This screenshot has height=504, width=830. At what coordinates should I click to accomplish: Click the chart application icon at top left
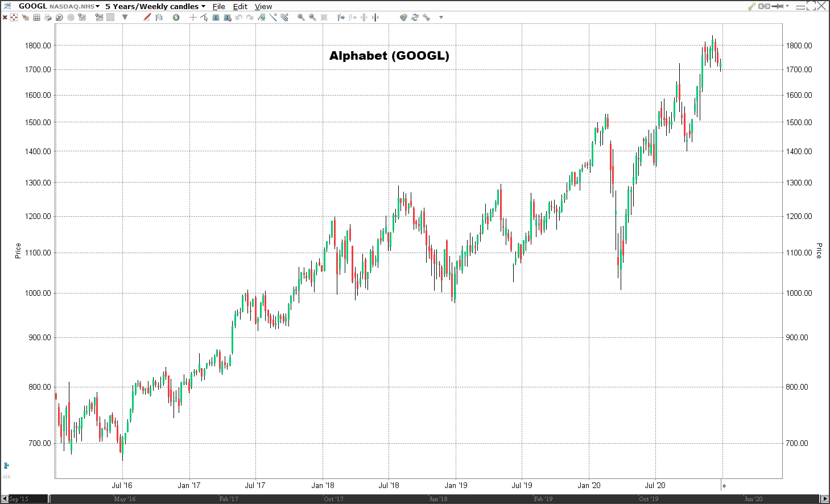(7, 6)
